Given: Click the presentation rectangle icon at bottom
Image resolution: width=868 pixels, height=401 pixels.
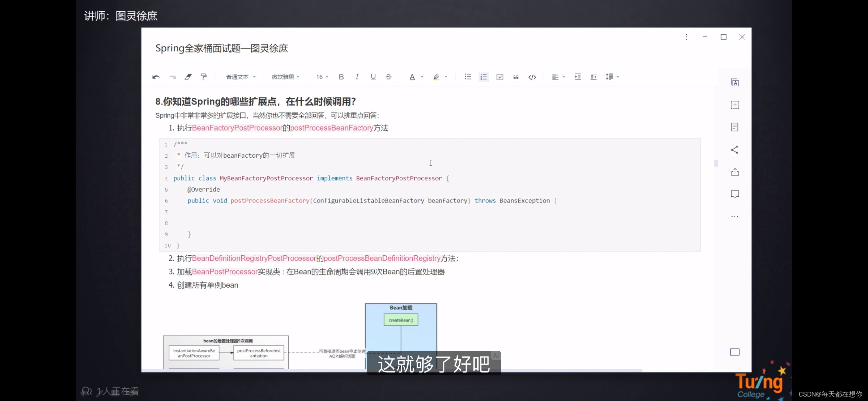Looking at the screenshot, I should pos(735,352).
